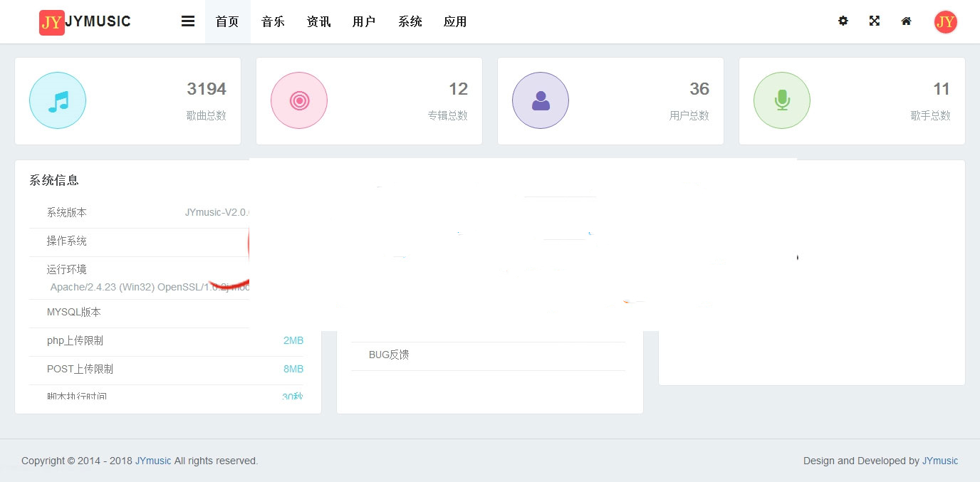Click the music note songs icon

tap(58, 100)
